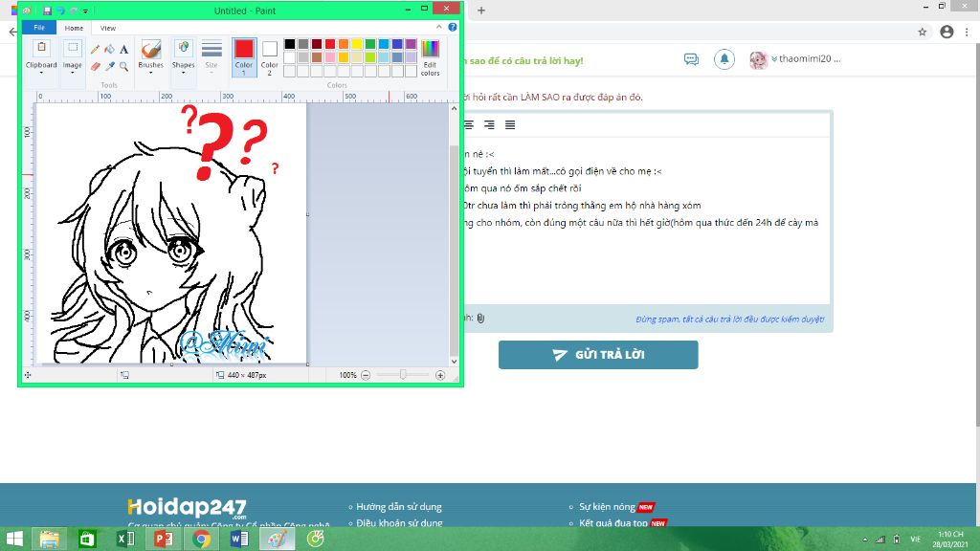Select Color 1 foreground box

click(x=244, y=57)
